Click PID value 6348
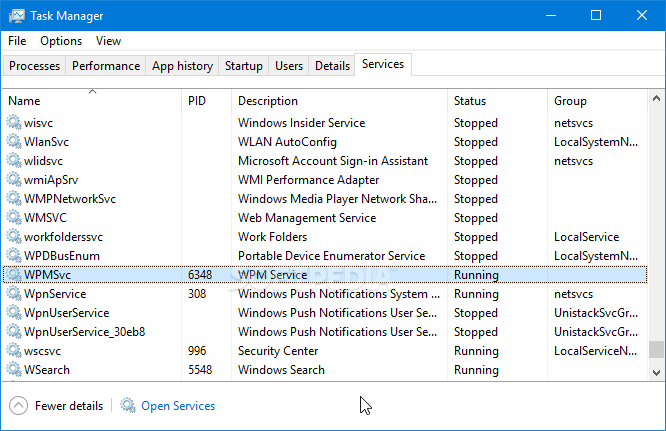Screen dimensions: 666x431 click(x=200, y=275)
